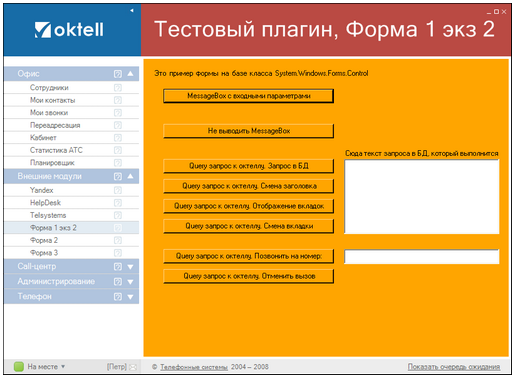Open Кабинет in the sidebar
Screen dimensions: 518x380
click(72, 138)
